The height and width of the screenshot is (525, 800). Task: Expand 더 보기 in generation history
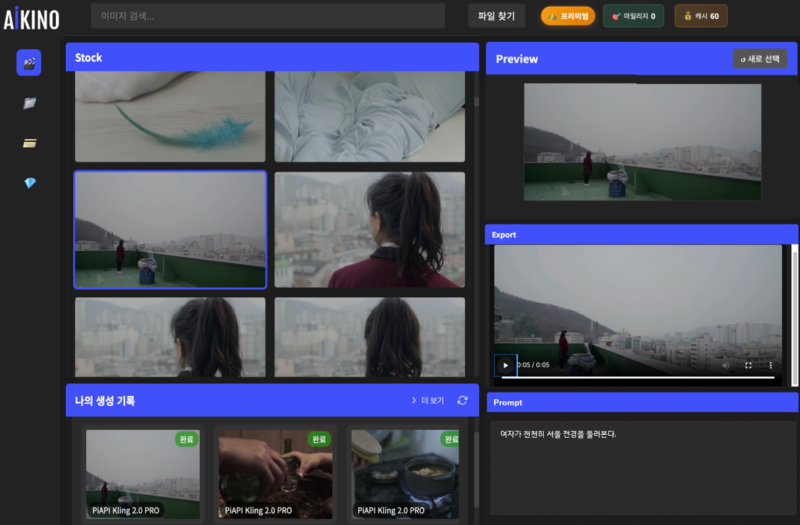point(428,401)
